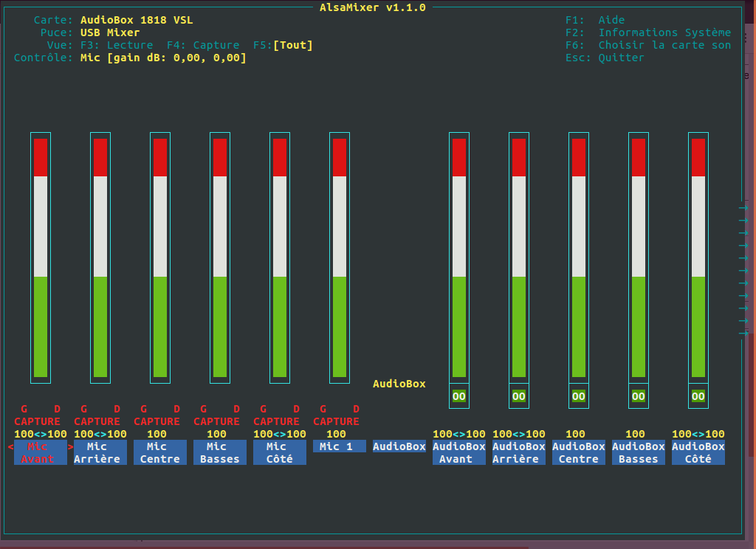Click the 100 value above Mic 1
The height and width of the screenshot is (549, 756).
336,434
